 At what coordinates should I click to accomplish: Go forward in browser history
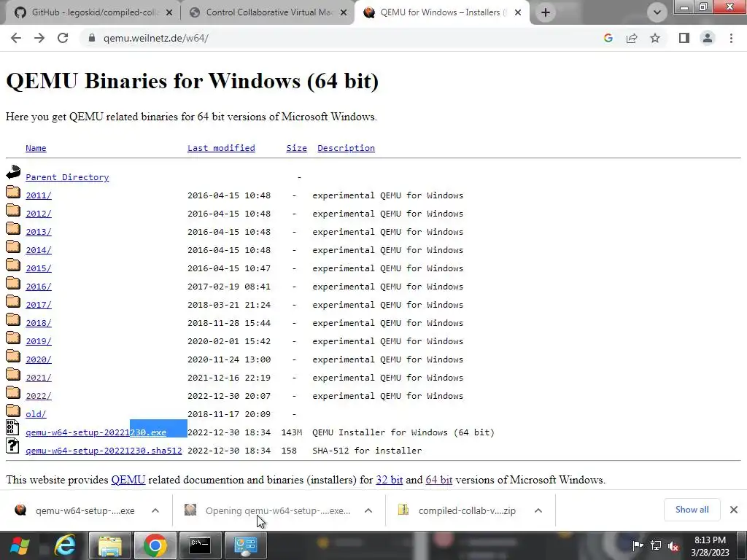pyautogui.click(x=39, y=38)
